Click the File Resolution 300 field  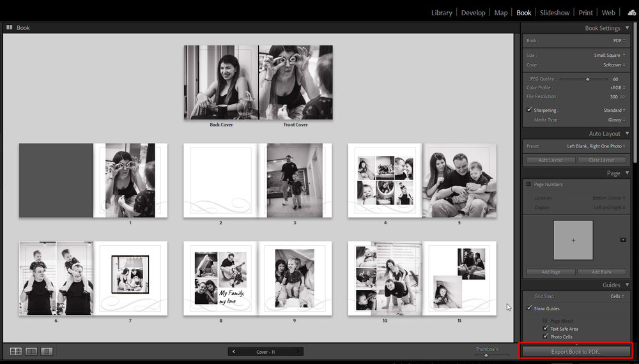[613, 97]
